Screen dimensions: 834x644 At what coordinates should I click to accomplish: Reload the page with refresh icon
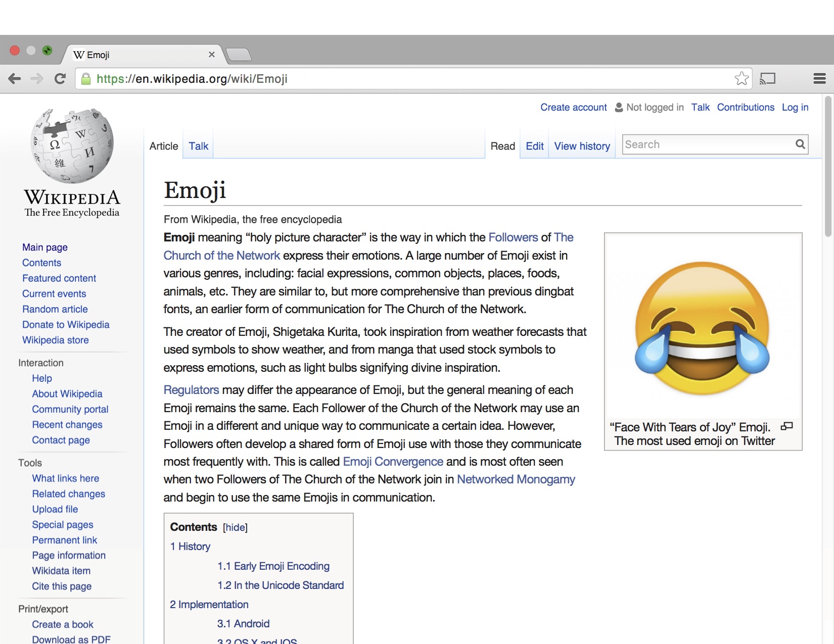click(x=60, y=79)
